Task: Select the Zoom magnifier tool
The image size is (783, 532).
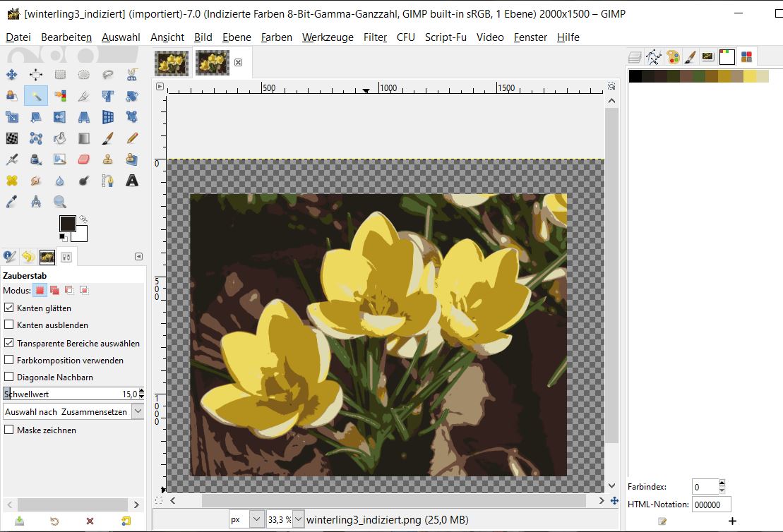Action: click(x=60, y=202)
